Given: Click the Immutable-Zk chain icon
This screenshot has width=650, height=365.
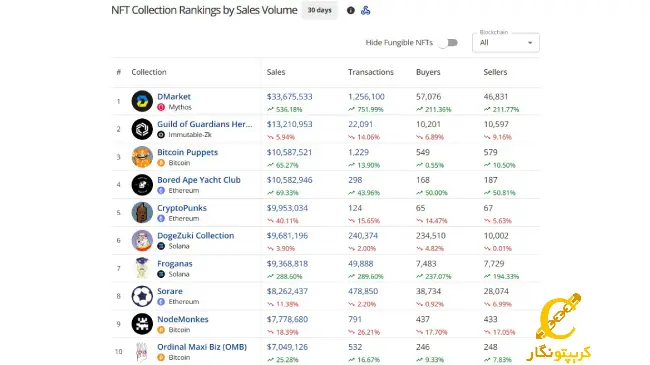Looking at the screenshot, I should [161, 135].
